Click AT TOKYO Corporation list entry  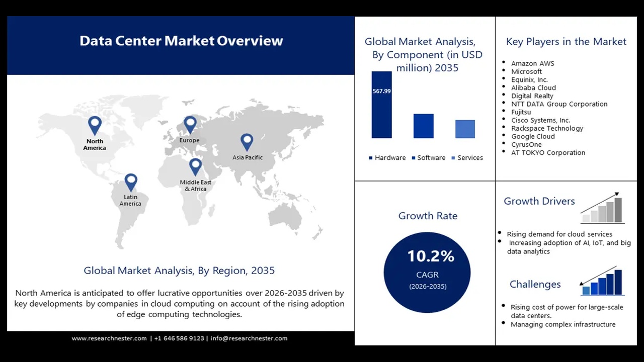click(548, 152)
